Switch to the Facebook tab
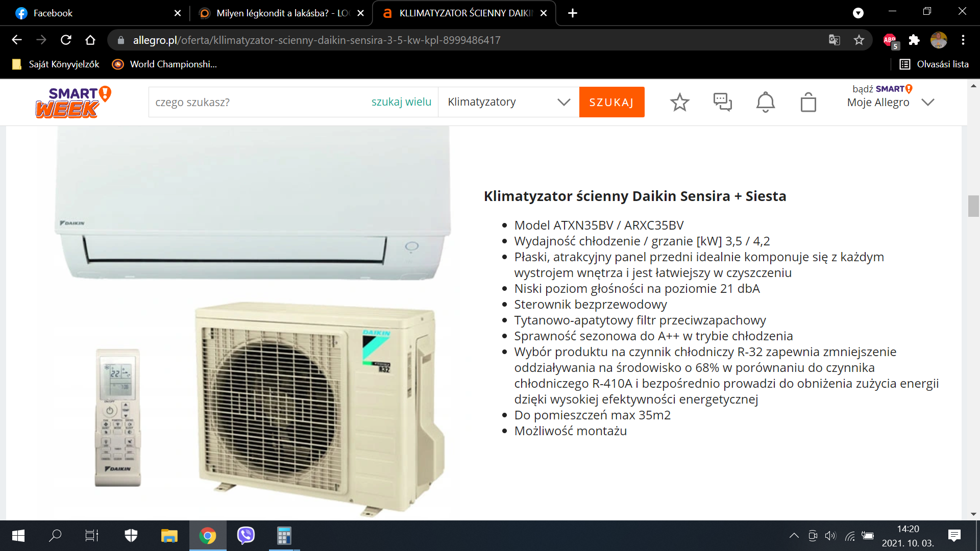Viewport: 980px width, 551px height. [x=95, y=13]
